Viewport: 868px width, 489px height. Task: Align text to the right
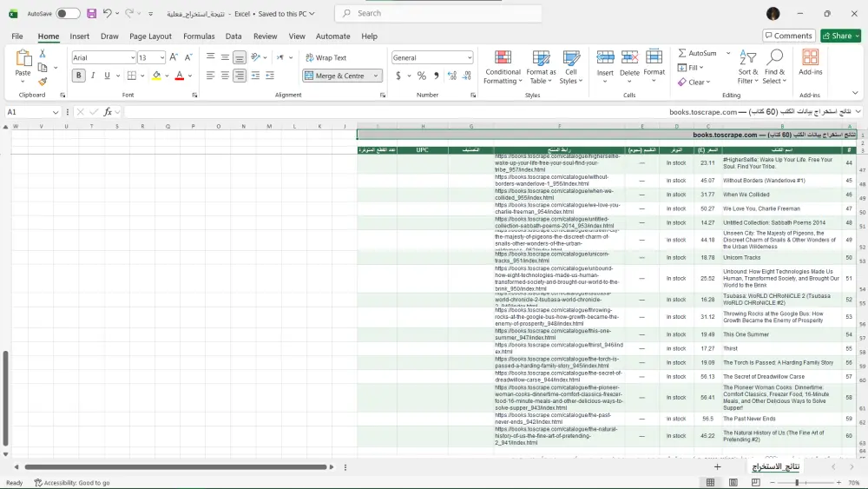pos(240,76)
